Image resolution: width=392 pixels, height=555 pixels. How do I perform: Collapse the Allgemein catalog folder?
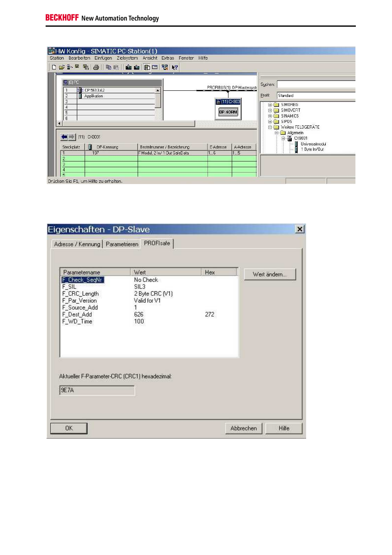tap(277, 133)
